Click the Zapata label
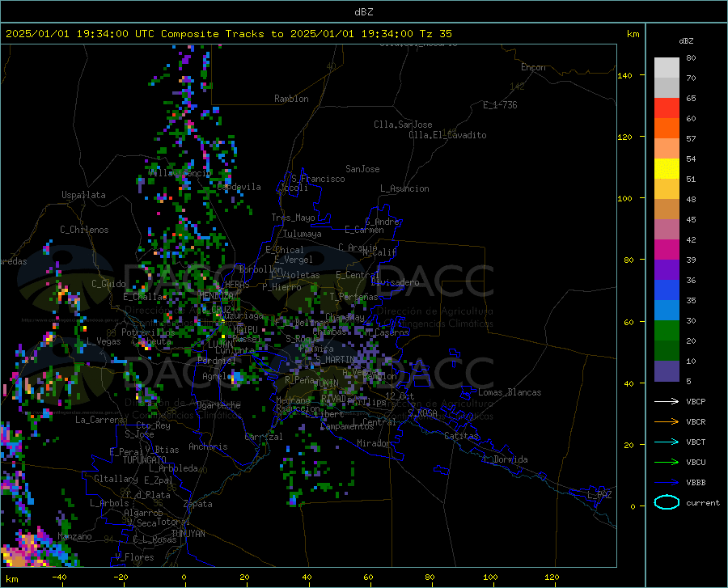The image size is (728, 588). click(x=198, y=504)
